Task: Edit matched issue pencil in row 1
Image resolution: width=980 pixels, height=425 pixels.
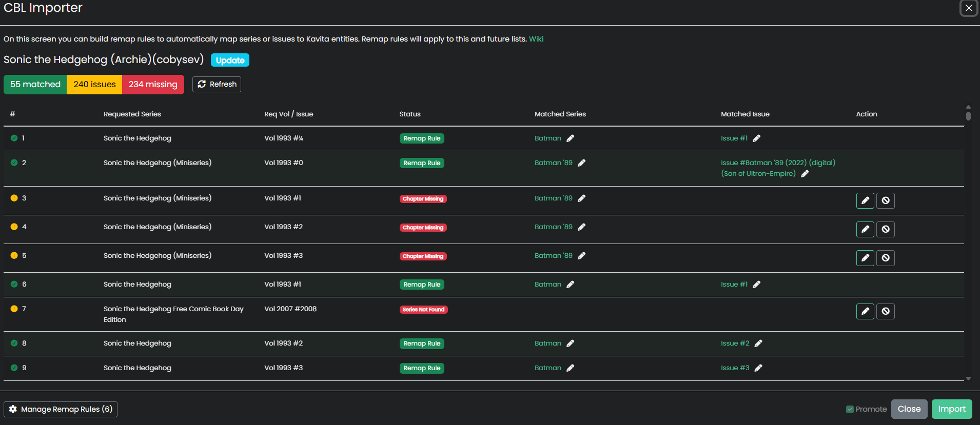Action: click(756, 138)
